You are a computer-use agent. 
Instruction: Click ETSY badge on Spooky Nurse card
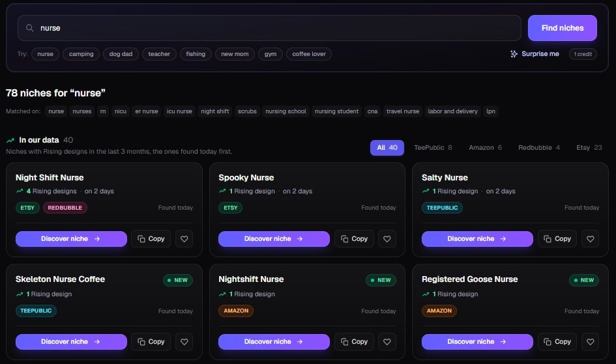tap(230, 208)
